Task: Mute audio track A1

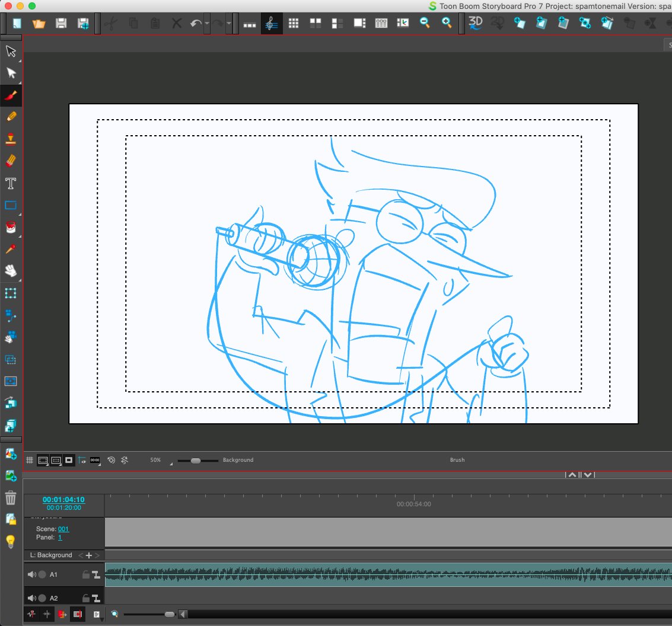Action: click(31, 574)
